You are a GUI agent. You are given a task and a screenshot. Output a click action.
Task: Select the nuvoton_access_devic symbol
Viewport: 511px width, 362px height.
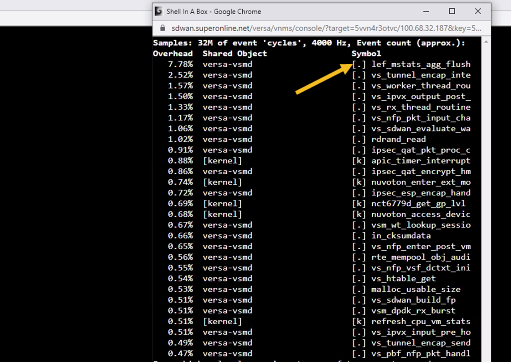421,214
